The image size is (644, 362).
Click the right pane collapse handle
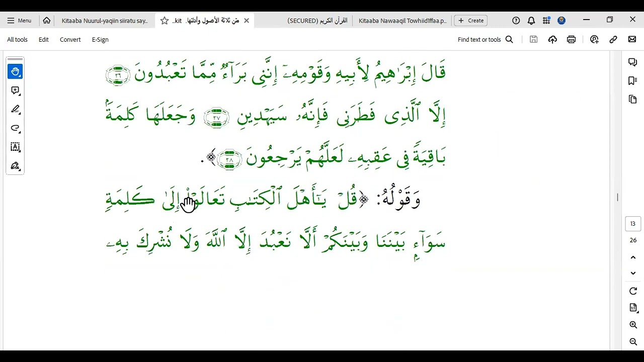click(x=617, y=198)
